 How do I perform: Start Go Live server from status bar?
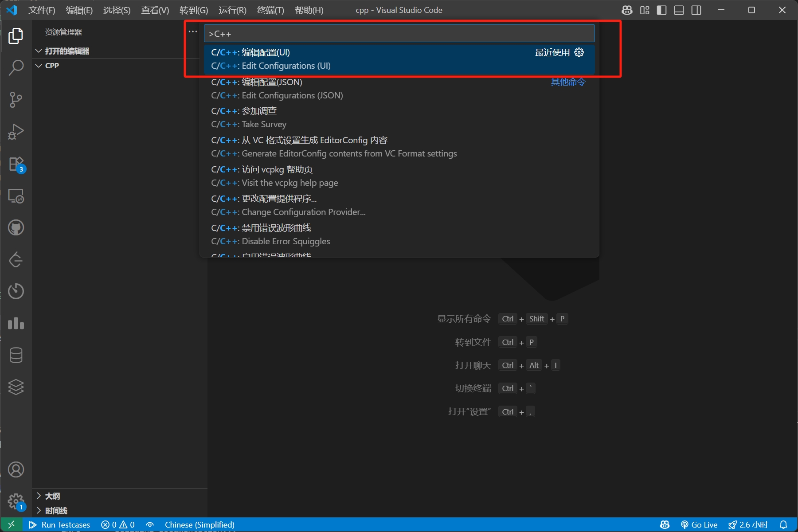tap(700, 524)
